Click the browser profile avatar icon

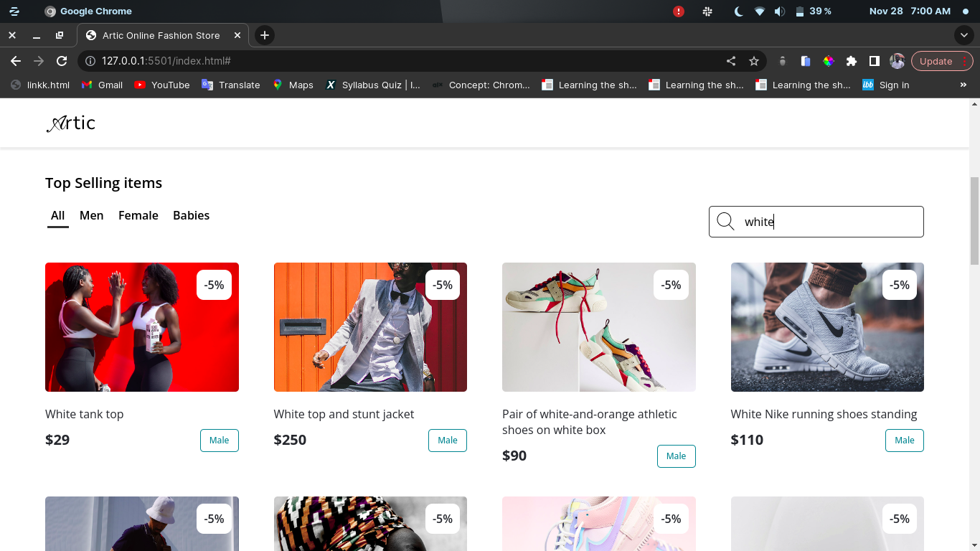point(897,61)
